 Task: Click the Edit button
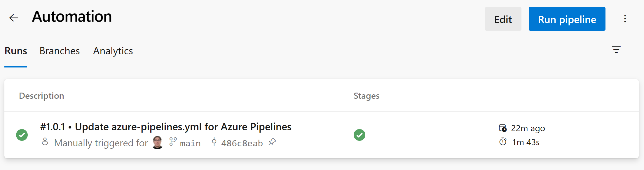pyautogui.click(x=503, y=19)
